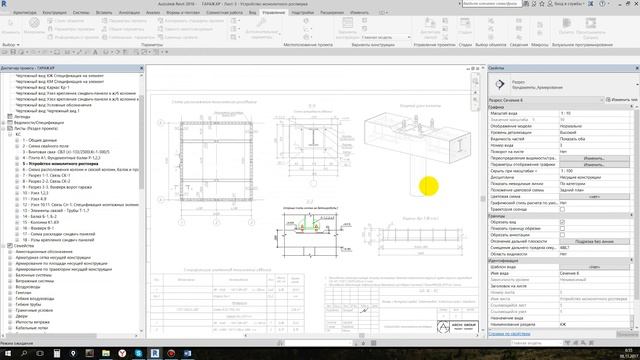640x360 pixels.
Task: Open Skype from the taskbar
Action: point(138,353)
